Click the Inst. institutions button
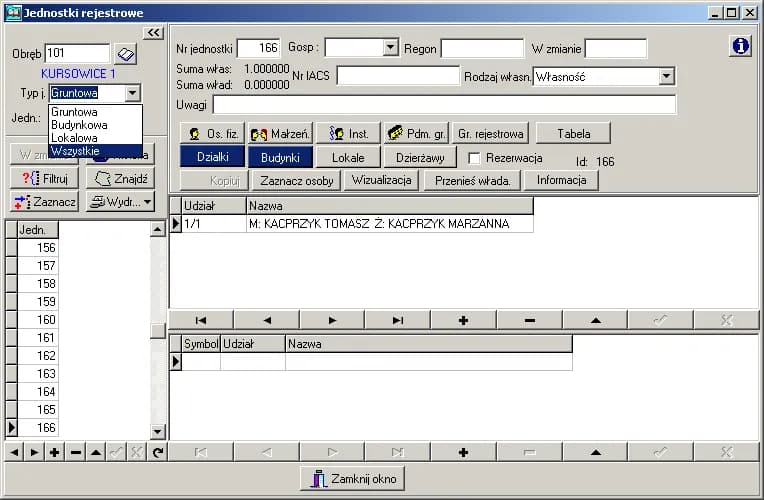 click(x=348, y=133)
